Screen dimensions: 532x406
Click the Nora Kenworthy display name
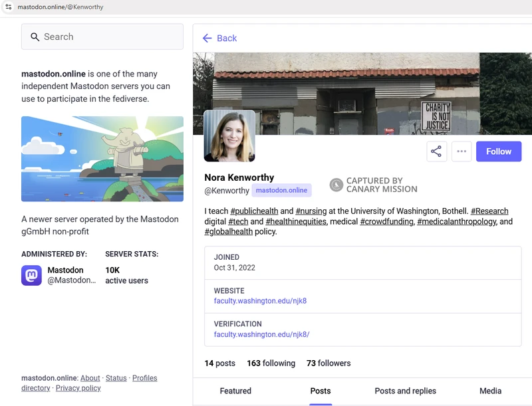239,177
